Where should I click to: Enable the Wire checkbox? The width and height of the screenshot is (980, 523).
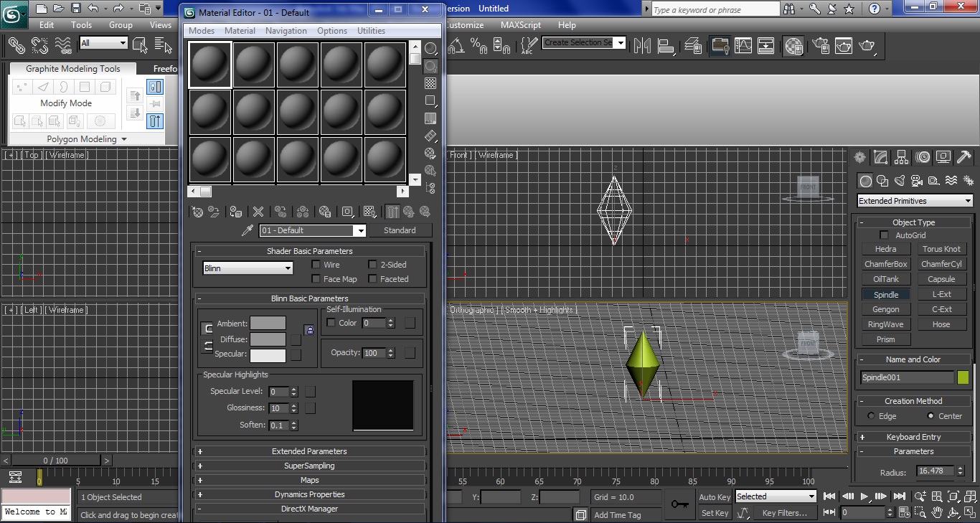(x=316, y=265)
